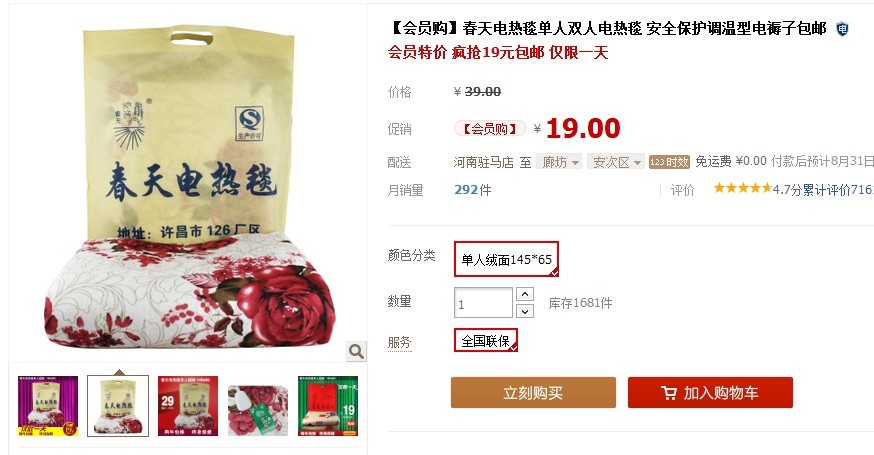
Task: Select the red 29 price thumbnail
Action: tap(188, 406)
